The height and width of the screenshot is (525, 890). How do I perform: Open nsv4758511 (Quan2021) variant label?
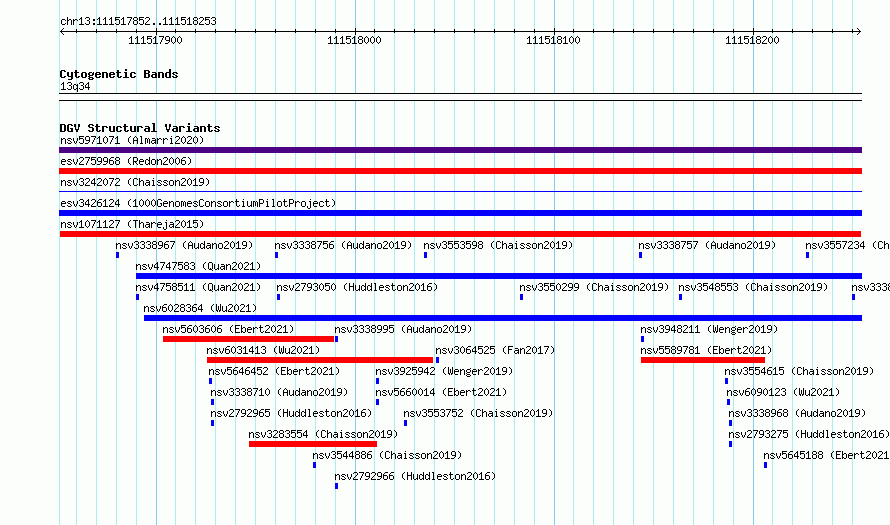click(198, 287)
